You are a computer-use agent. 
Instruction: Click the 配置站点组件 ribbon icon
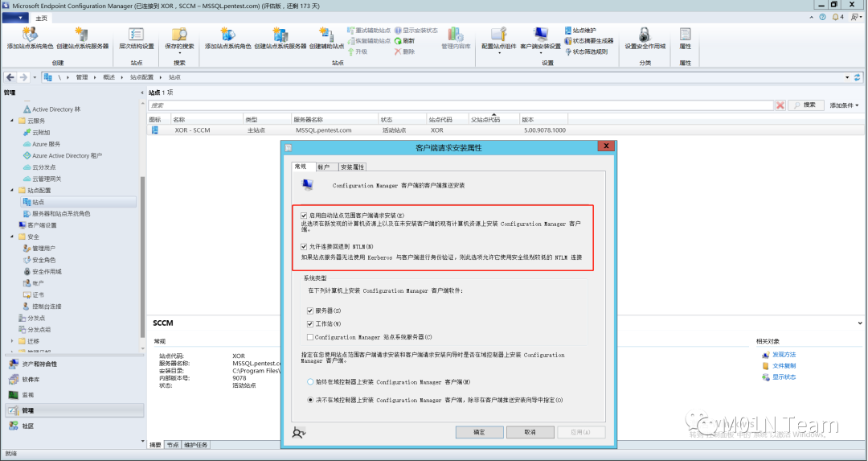tap(499, 35)
